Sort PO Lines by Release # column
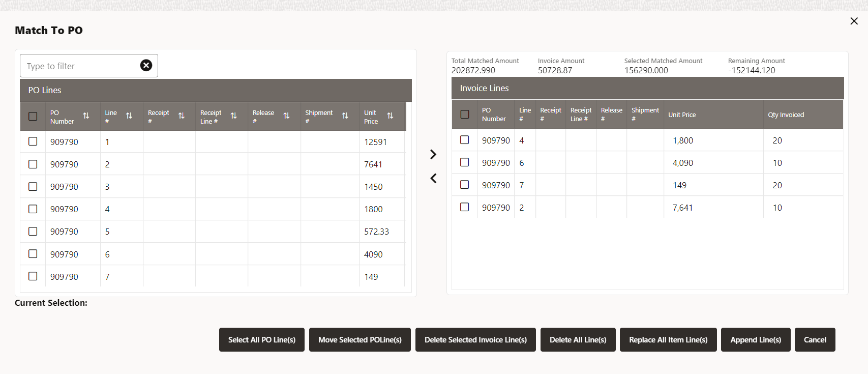This screenshot has width=868, height=374. [x=286, y=116]
